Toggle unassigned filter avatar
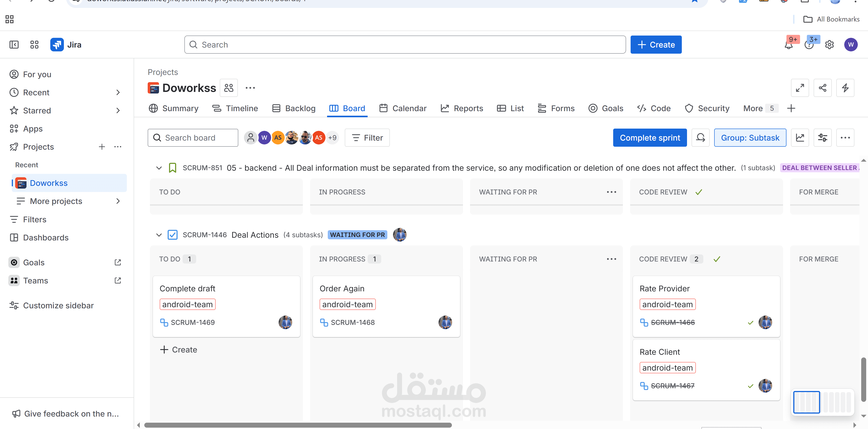This screenshot has width=868, height=429. [x=250, y=138]
